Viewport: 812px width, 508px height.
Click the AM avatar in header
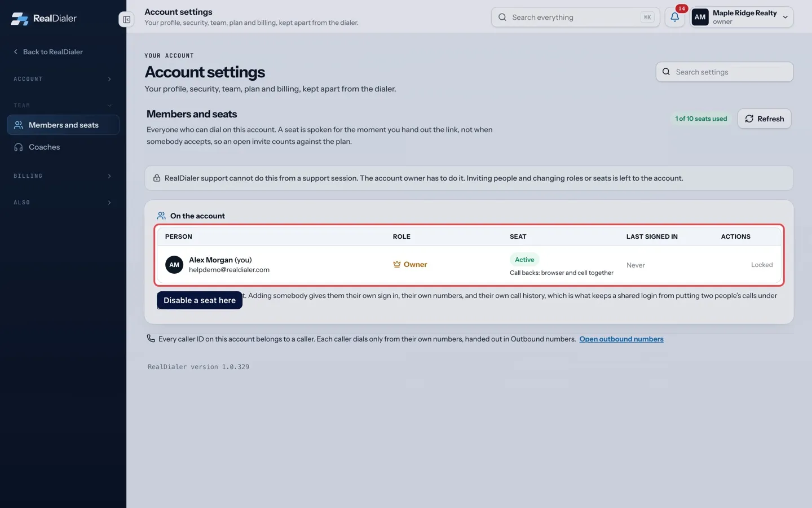[700, 17]
